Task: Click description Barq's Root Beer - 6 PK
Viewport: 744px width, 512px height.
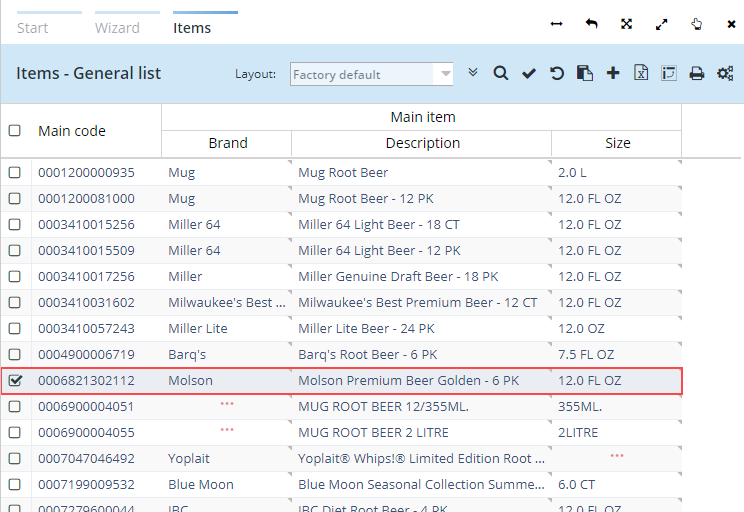Action: (x=368, y=354)
